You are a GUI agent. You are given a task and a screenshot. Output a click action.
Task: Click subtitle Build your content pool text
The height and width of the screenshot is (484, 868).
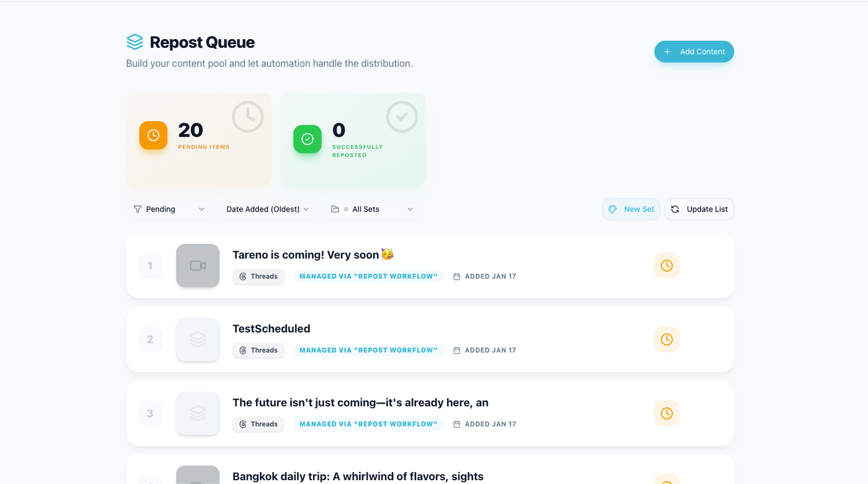point(269,63)
